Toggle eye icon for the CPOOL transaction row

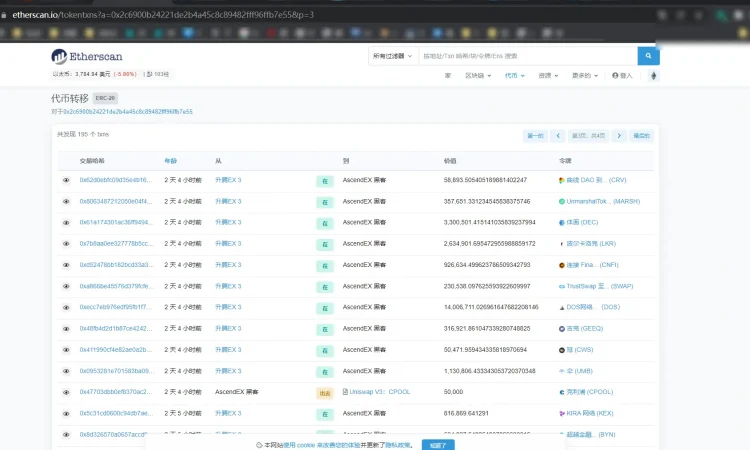point(66,392)
